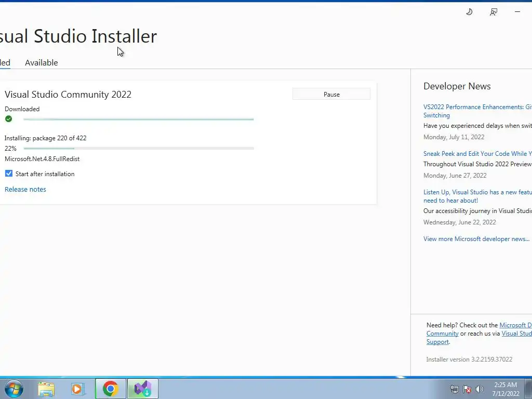The width and height of the screenshot is (532, 399).
Task: Click the speaker volume tray icon
Action: pyautogui.click(x=480, y=389)
